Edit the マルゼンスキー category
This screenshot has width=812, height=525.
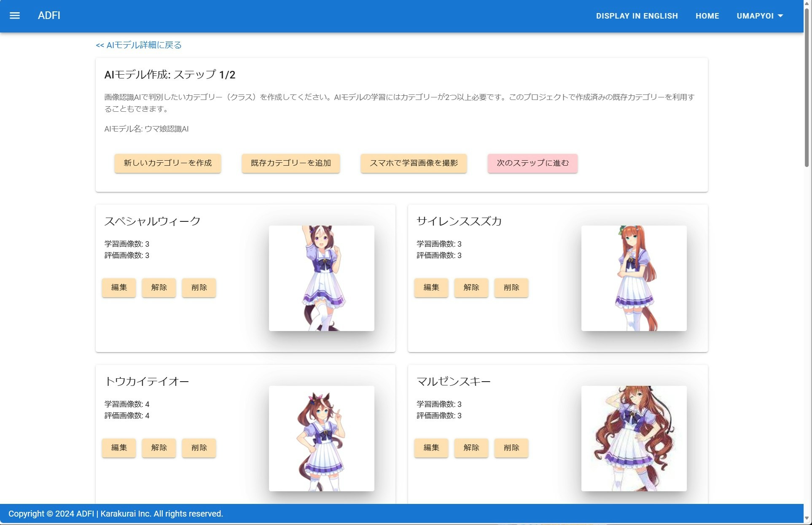tap(431, 448)
